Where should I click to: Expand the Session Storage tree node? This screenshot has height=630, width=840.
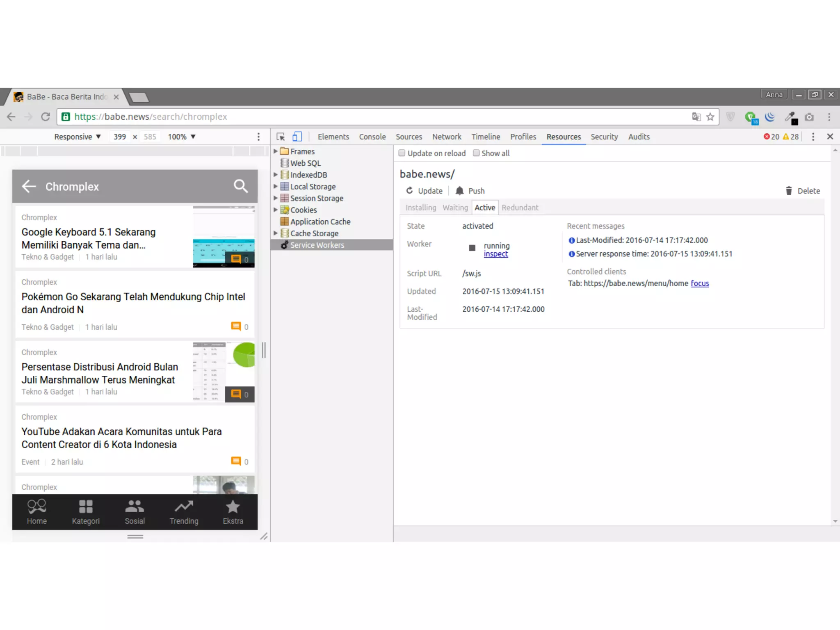click(276, 198)
